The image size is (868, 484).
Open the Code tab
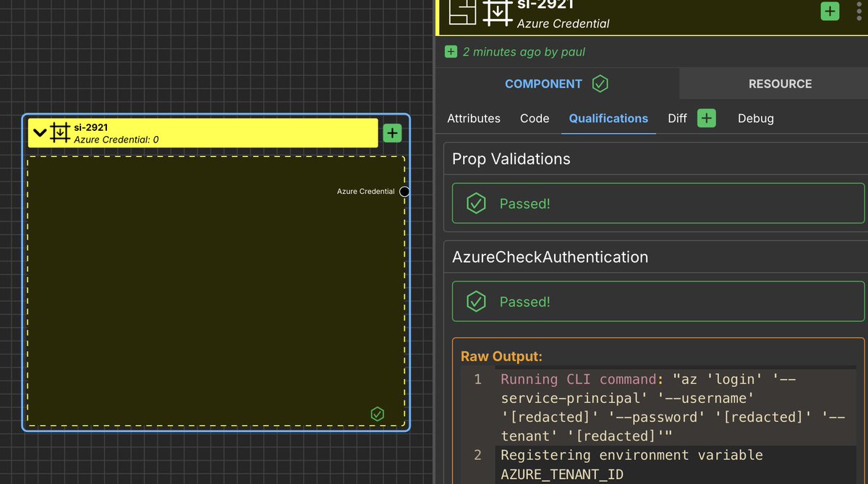pos(535,119)
